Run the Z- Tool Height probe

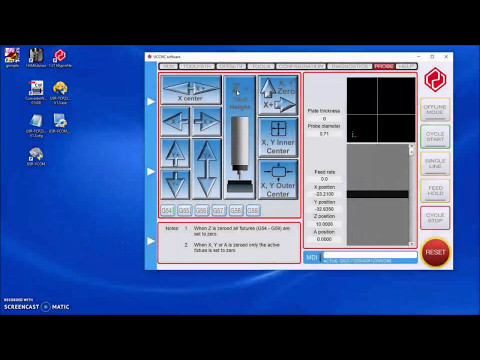coord(240,137)
